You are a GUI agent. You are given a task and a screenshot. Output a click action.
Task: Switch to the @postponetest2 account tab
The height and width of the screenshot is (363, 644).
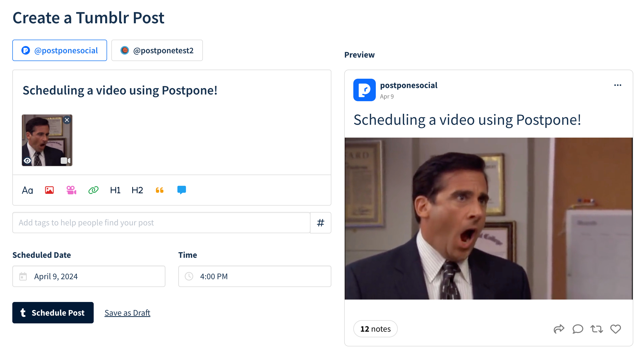point(157,50)
